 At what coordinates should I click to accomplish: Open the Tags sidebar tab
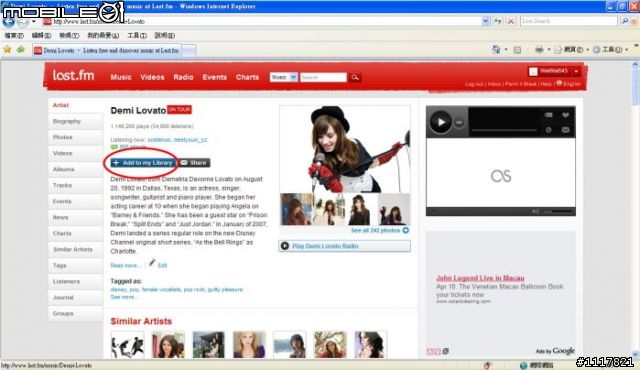[76, 266]
